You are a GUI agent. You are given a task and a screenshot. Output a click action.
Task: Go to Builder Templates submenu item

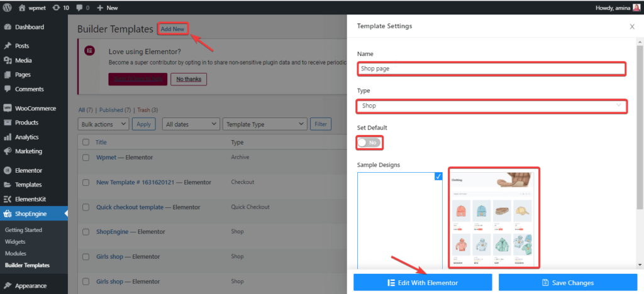tap(27, 265)
